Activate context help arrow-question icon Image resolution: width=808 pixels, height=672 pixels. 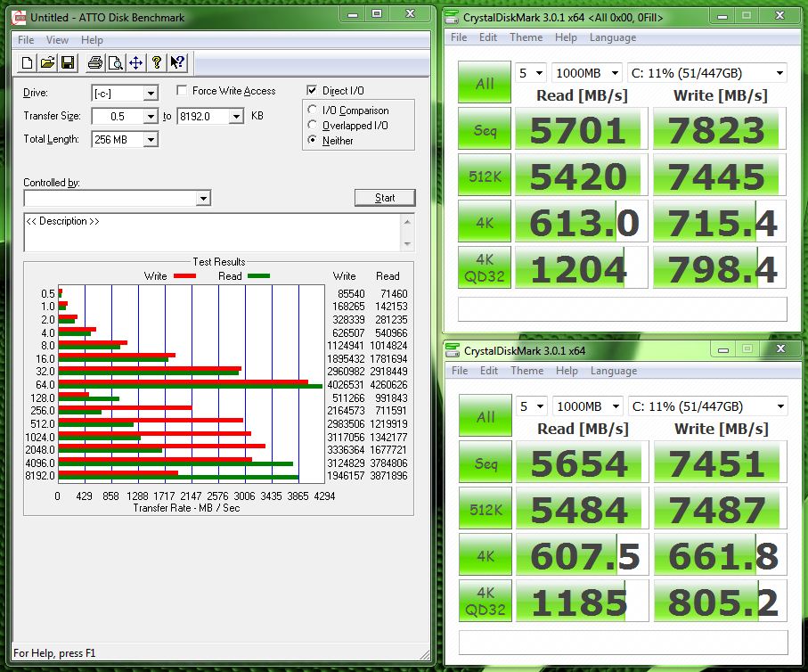point(177,63)
